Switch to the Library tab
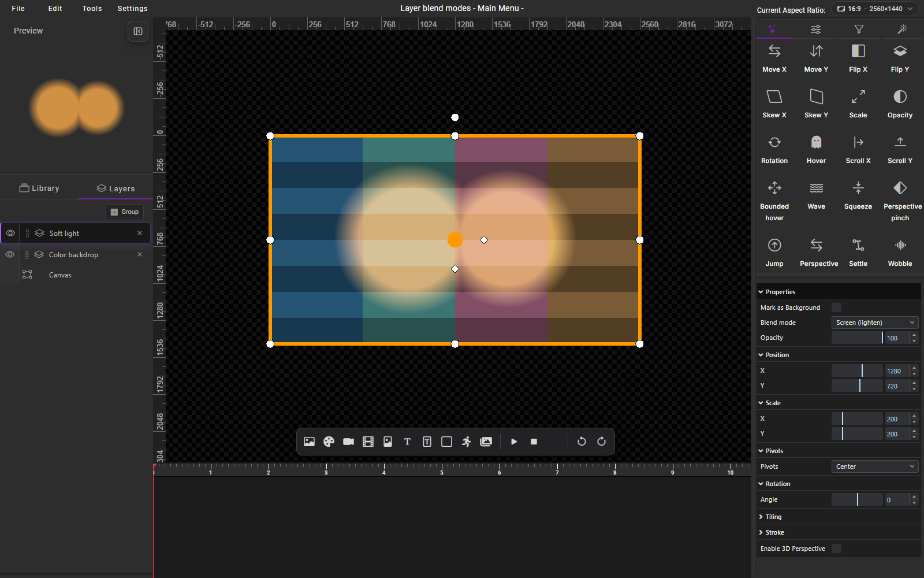This screenshot has height=578, width=924. pos(39,188)
